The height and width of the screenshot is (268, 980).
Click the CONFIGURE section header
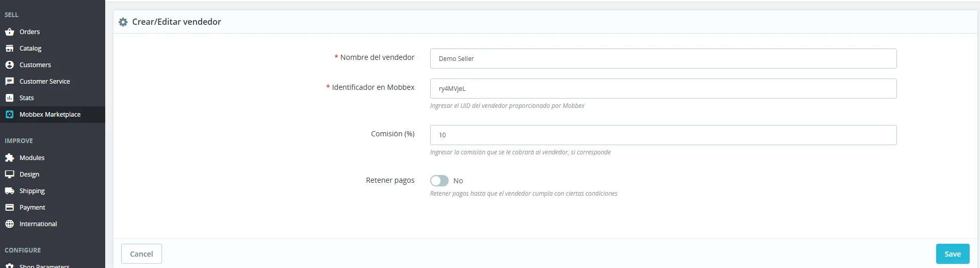coord(23,250)
